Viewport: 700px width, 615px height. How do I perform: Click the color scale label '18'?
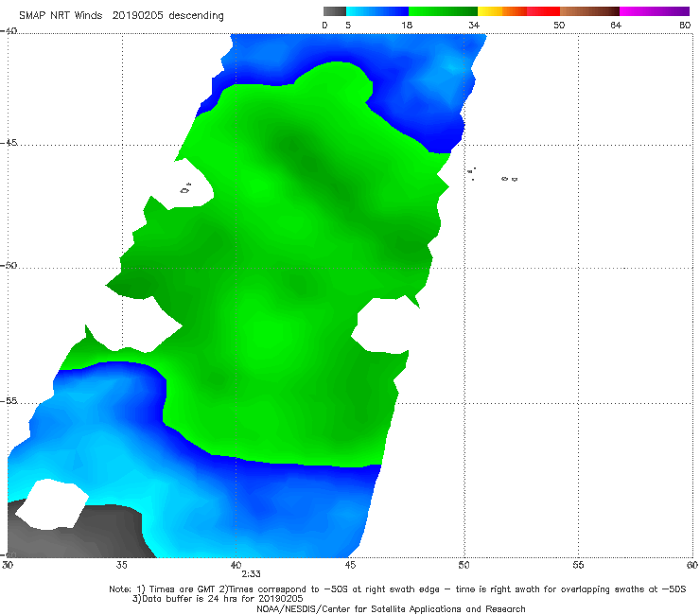coord(407,25)
